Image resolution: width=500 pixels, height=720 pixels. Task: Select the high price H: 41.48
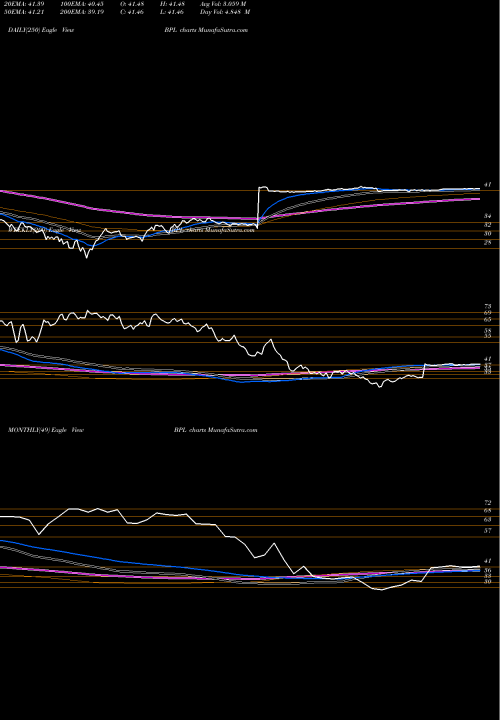[173, 4]
